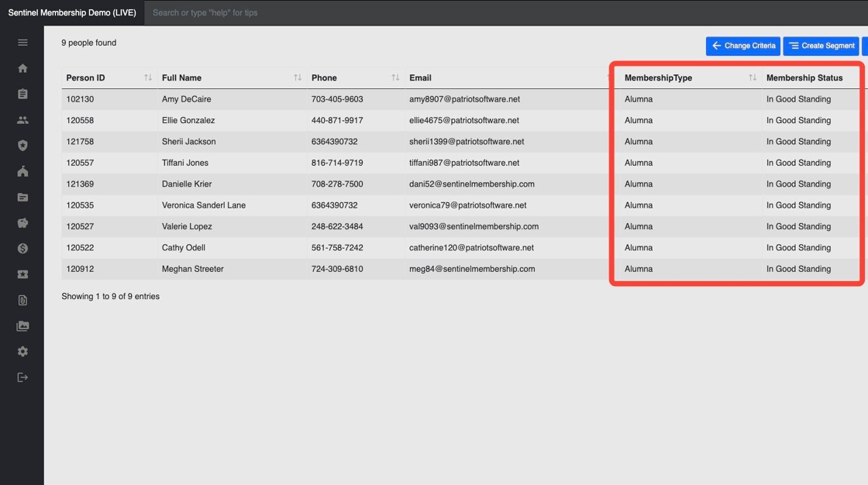Select the Valerie Lopez name cell
The image size is (868, 485).
click(187, 226)
